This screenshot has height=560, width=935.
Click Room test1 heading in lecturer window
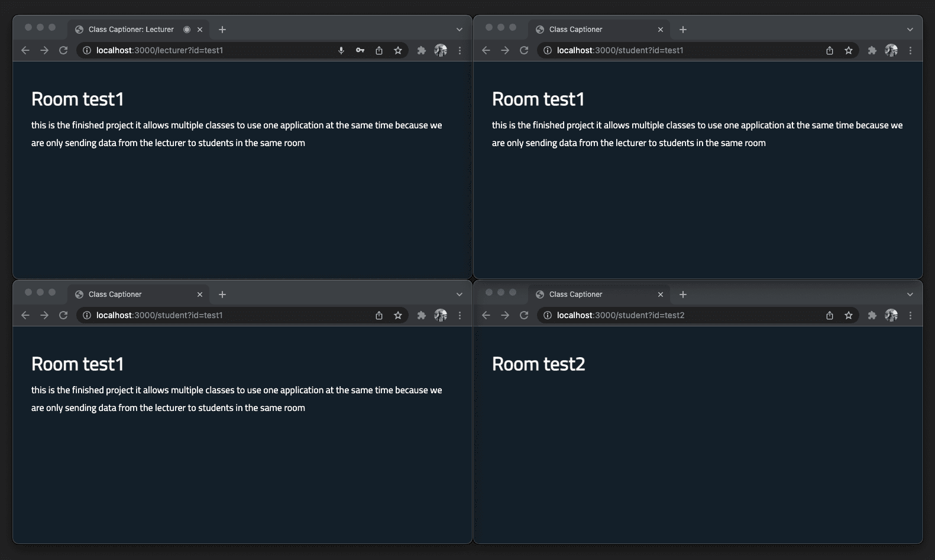click(77, 99)
